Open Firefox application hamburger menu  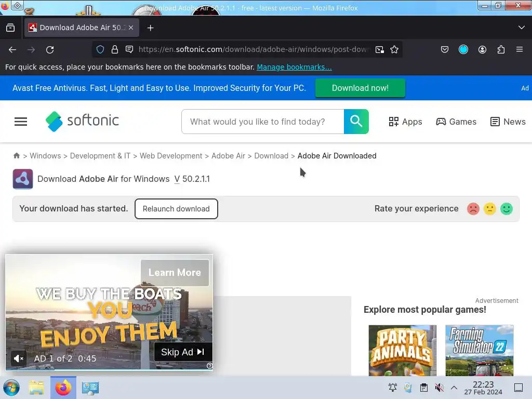tap(520, 49)
